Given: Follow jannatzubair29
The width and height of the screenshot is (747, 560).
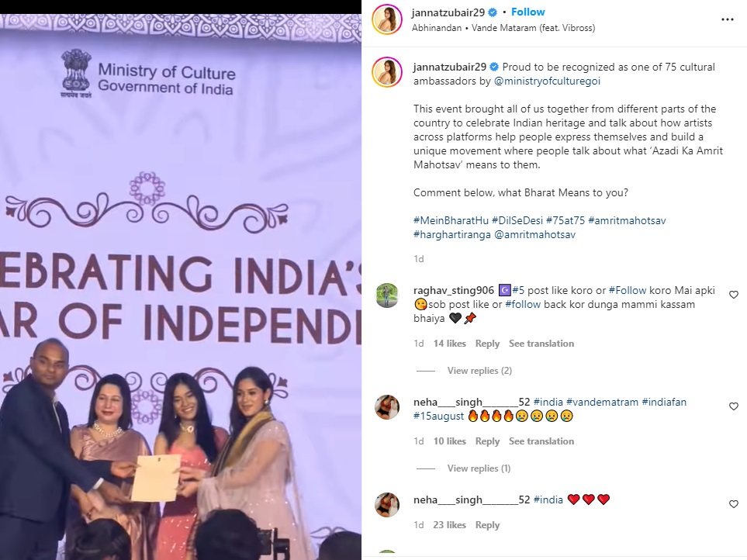Looking at the screenshot, I should [x=527, y=12].
